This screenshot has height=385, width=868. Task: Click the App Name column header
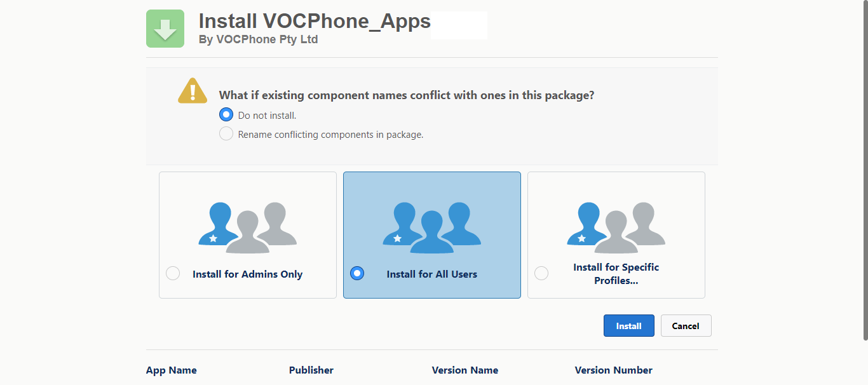(x=172, y=370)
